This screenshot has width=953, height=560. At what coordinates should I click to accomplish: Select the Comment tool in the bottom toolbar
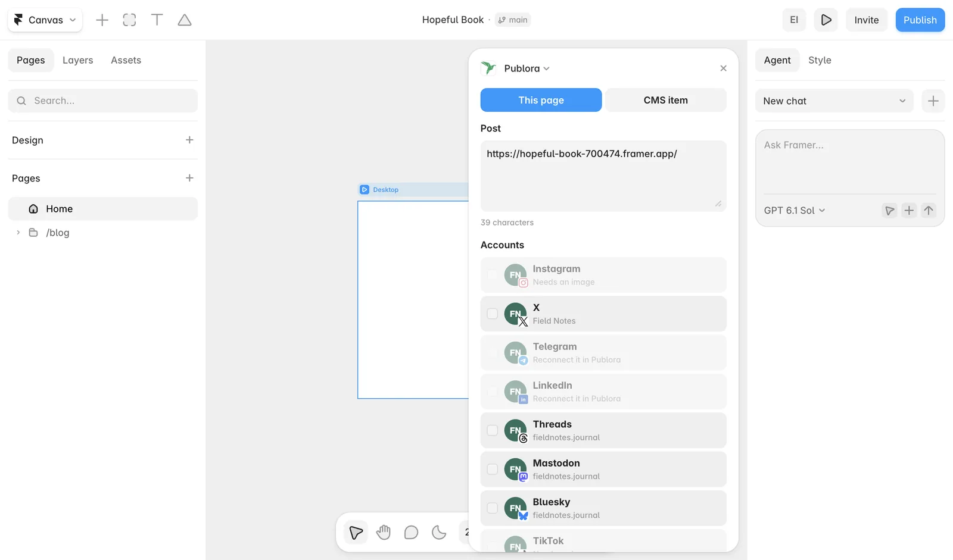tap(411, 532)
